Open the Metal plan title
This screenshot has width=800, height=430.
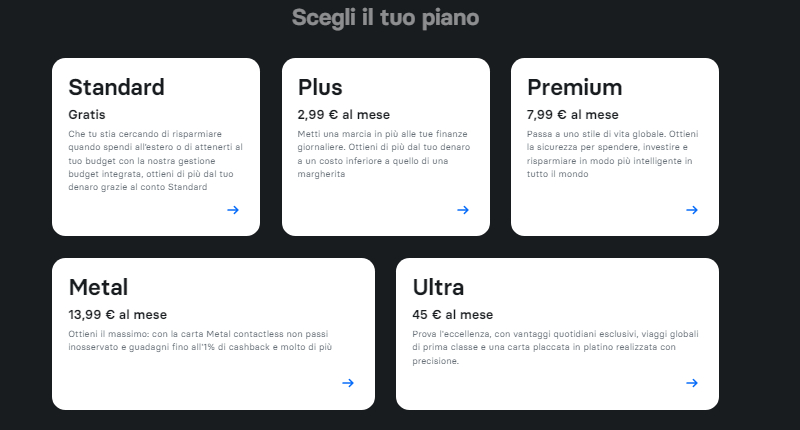click(98, 287)
